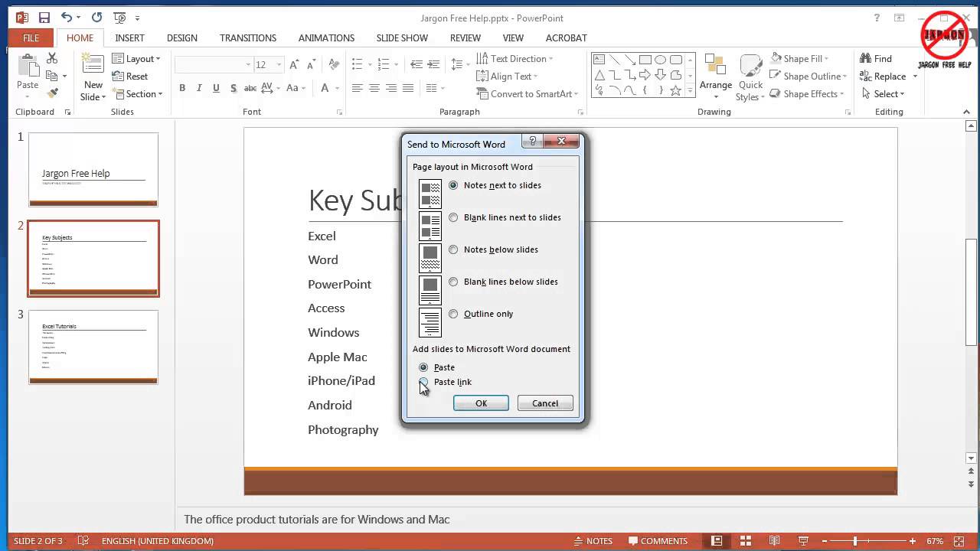Open the Select dropdown in Editing
Image resolution: width=980 pixels, height=551 pixels.
click(x=882, y=94)
